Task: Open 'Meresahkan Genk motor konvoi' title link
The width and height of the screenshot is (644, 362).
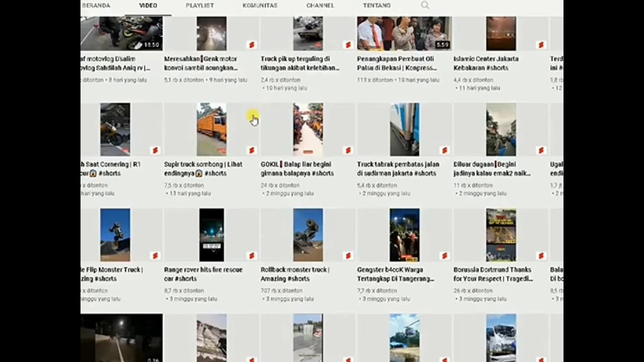Action: click(x=201, y=63)
